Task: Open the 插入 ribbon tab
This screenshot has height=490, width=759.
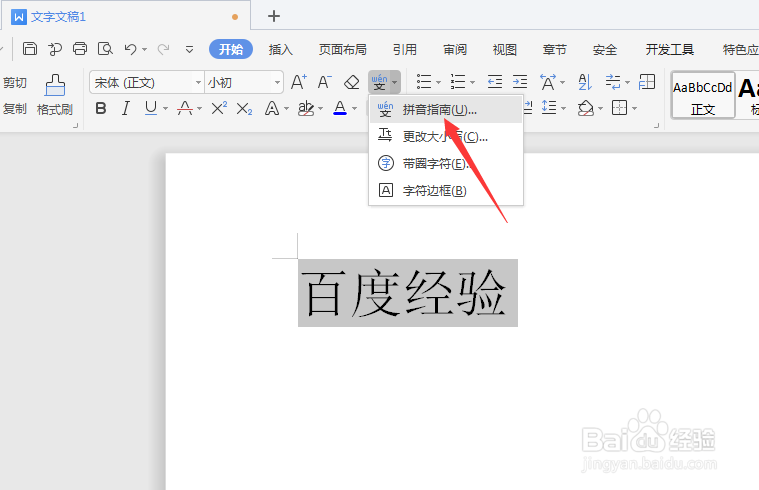Action: tap(281, 49)
